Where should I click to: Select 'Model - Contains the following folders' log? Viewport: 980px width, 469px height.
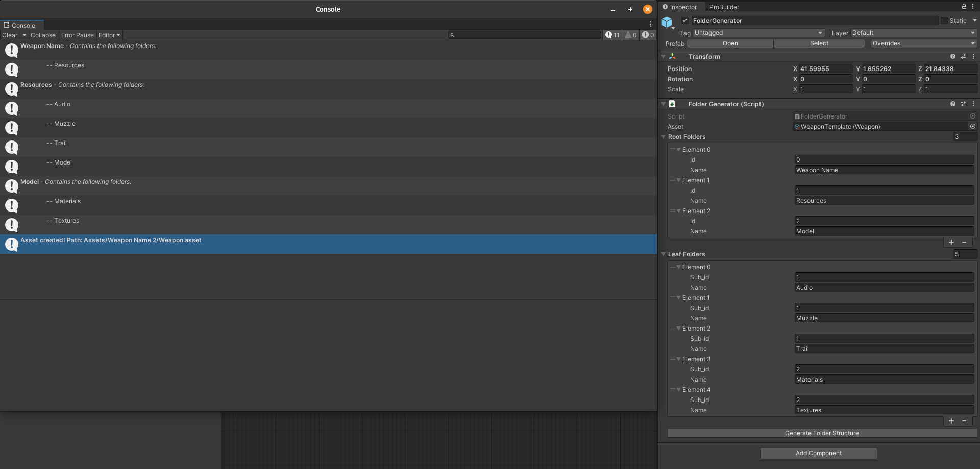(x=328, y=186)
